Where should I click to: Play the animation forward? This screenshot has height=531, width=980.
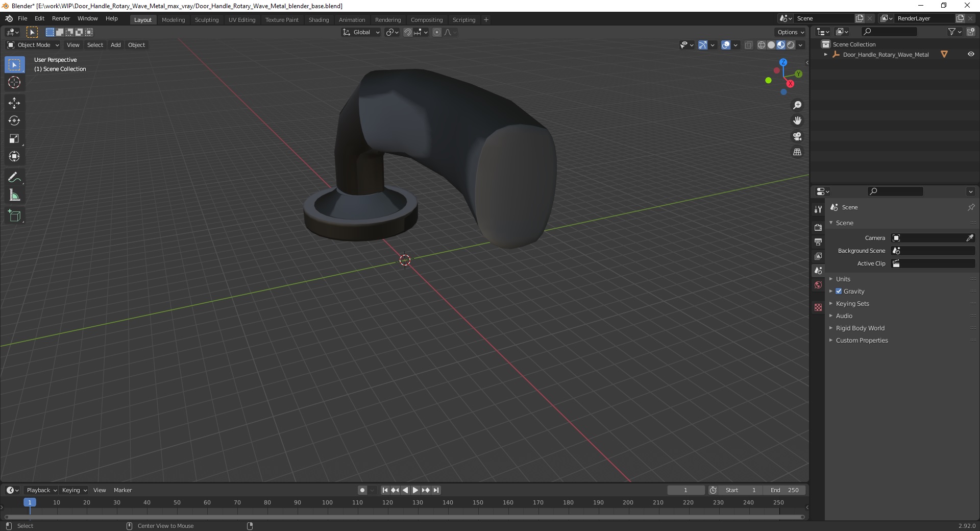tap(415, 490)
